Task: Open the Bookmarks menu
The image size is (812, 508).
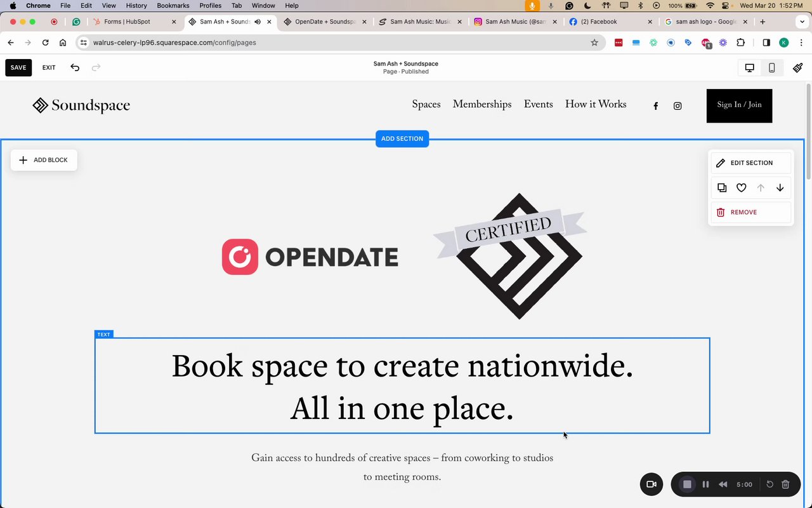Action: [x=173, y=5]
